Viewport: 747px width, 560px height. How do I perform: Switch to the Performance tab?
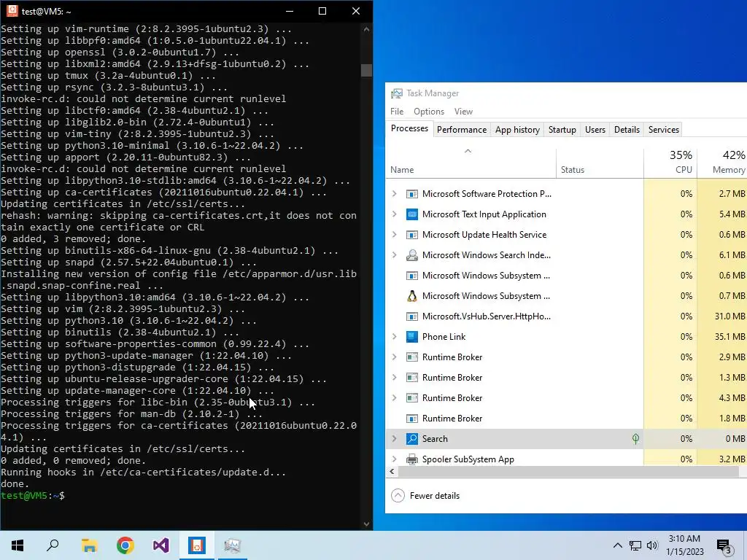tap(462, 130)
